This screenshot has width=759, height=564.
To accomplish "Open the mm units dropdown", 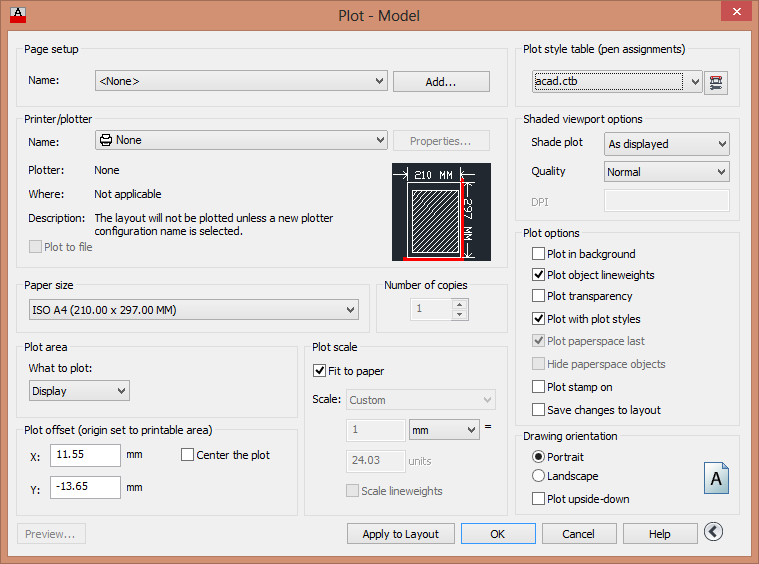I will (x=444, y=430).
